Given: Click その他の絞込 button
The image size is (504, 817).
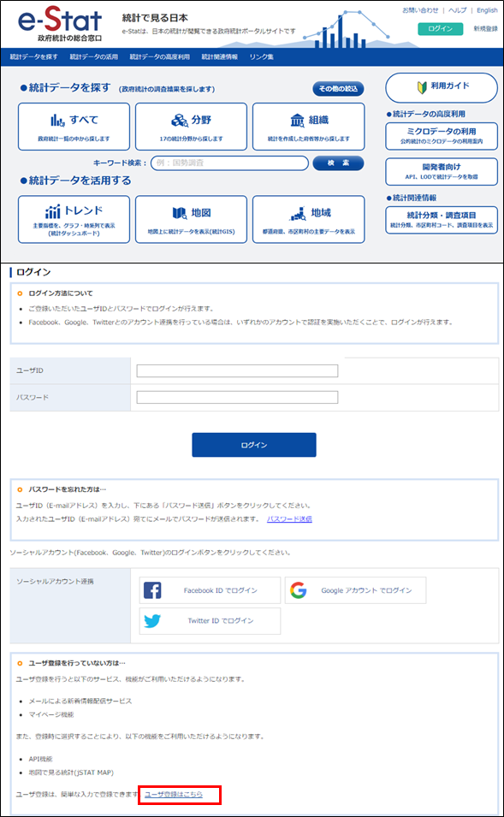Looking at the screenshot, I should tap(338, 89).
